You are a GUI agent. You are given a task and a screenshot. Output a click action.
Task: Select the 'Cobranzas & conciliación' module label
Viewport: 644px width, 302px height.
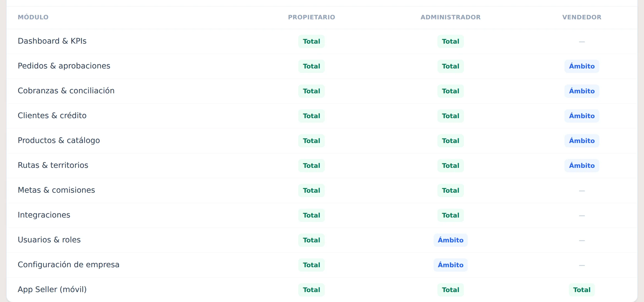pyautogui.click(x=66, y=91)
